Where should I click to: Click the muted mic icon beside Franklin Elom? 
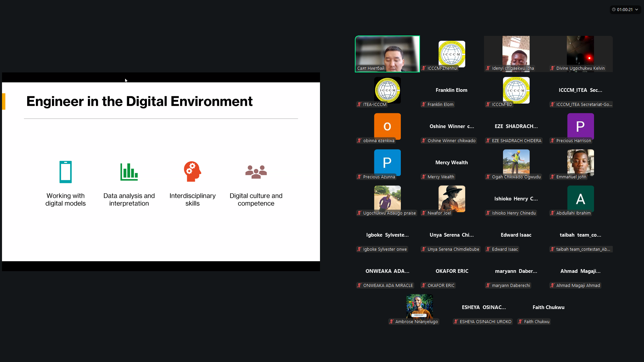pos(424,105)
